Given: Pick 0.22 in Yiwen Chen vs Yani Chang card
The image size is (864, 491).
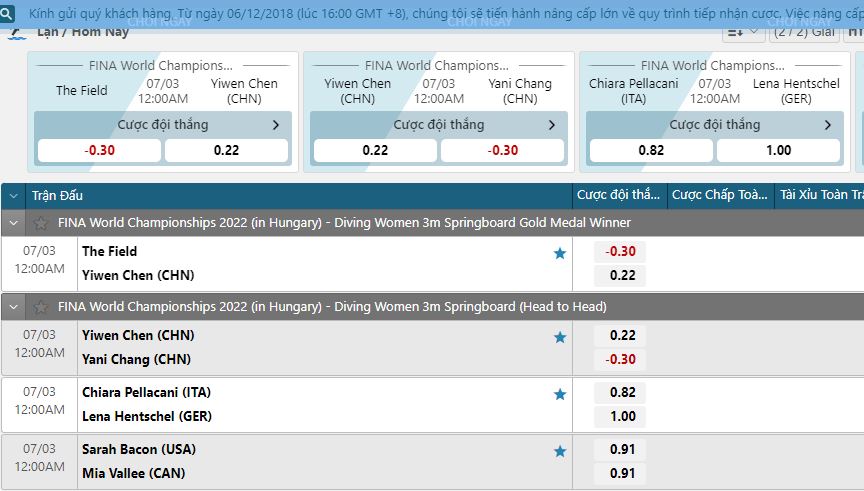Looking at the screenshot, I should point(375,150).
